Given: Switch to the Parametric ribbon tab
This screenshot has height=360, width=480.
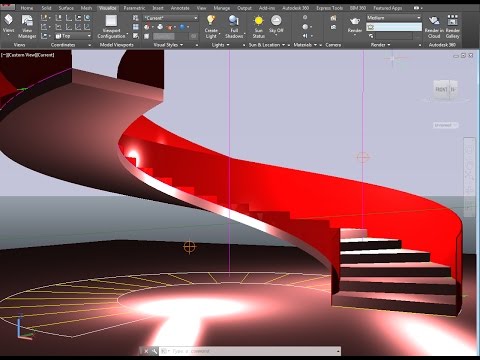Looking at the screenshot, I should coord(134,8).
